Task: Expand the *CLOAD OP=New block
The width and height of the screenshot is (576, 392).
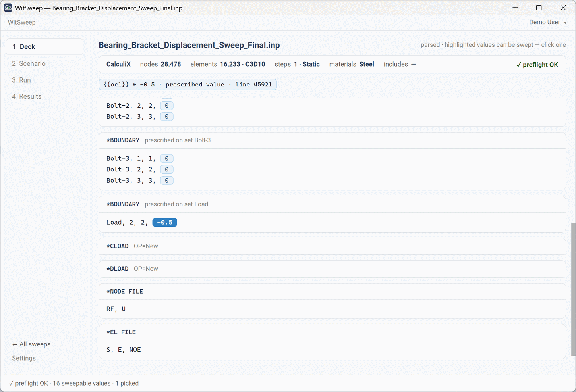Action: (x=332, y=246)
